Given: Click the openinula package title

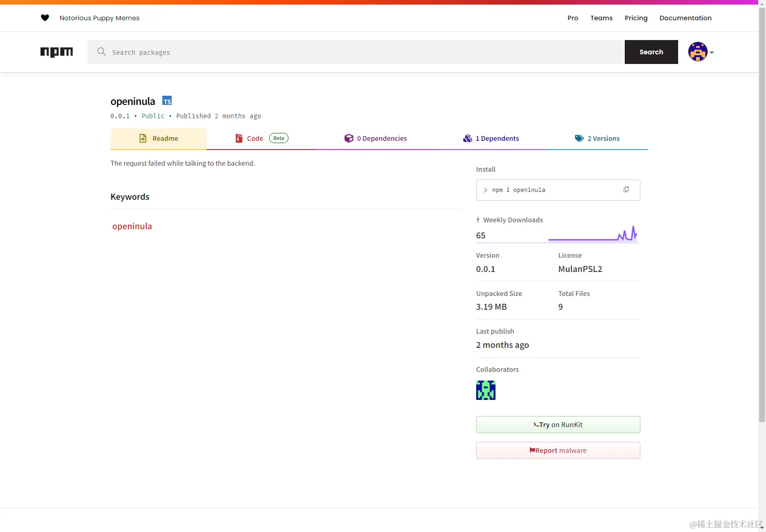Looking at the screenshot, I should click(133, 101).
